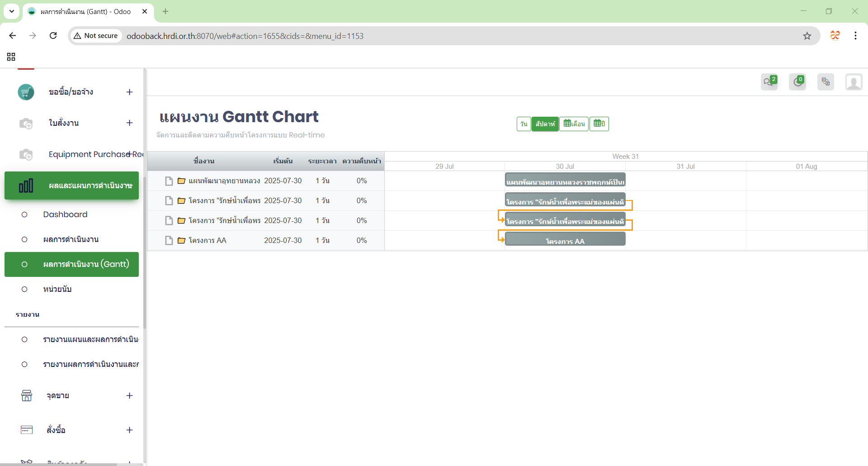868x466 pixels.
Task: Select the วัน (day) view
Action: pos(524,124)
